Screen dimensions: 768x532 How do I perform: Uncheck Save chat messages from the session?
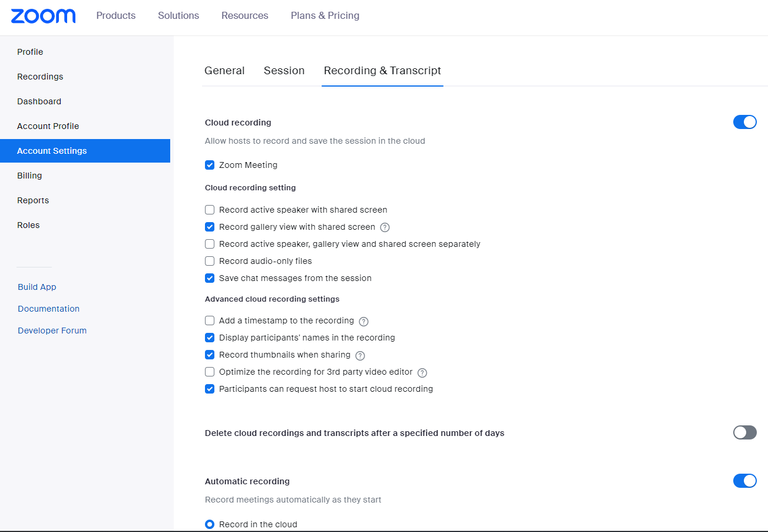tap(210, 278)
